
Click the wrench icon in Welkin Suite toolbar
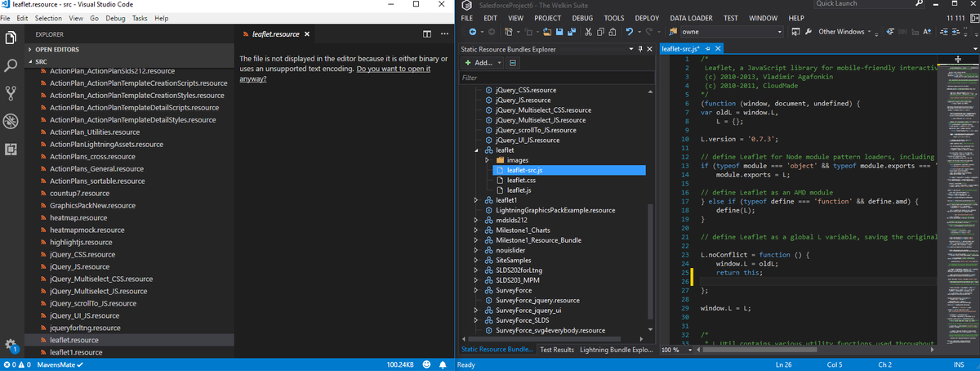click(x=808, y=32)
